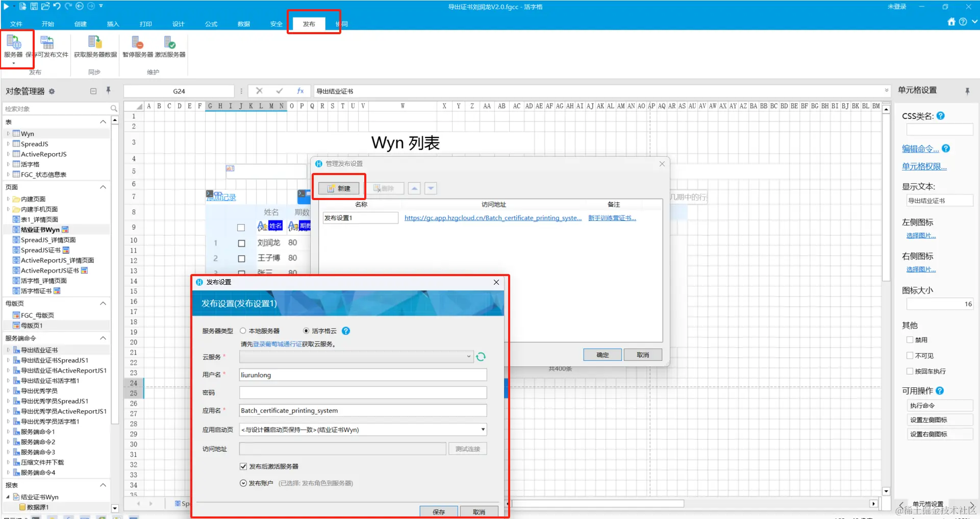Click the search magnifier in 检索对象 box

click(114, 109)
